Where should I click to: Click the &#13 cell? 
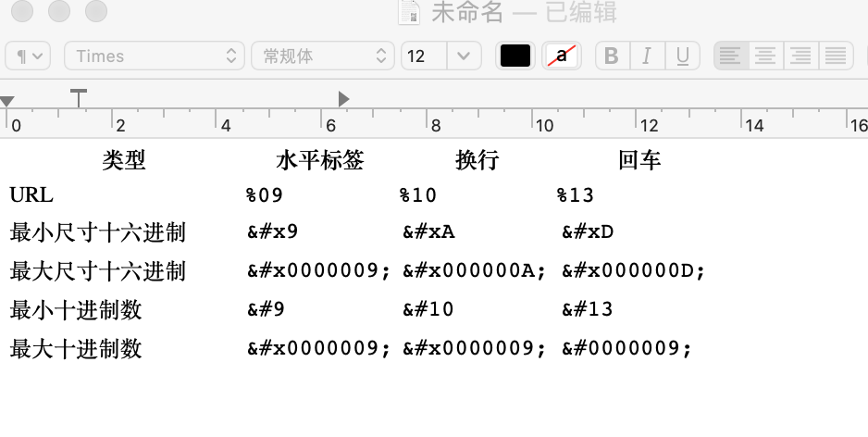pos(588,308)
